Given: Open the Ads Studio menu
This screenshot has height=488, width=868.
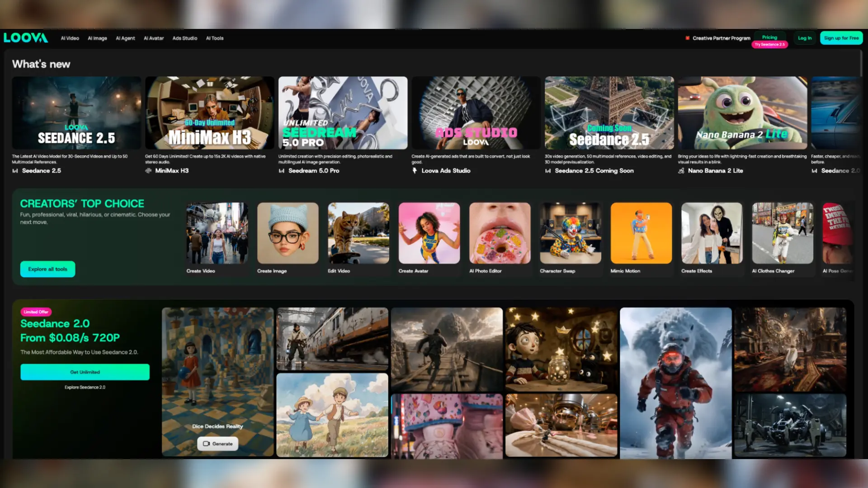Looking at the screenshot, I should [x=185, y=38].
